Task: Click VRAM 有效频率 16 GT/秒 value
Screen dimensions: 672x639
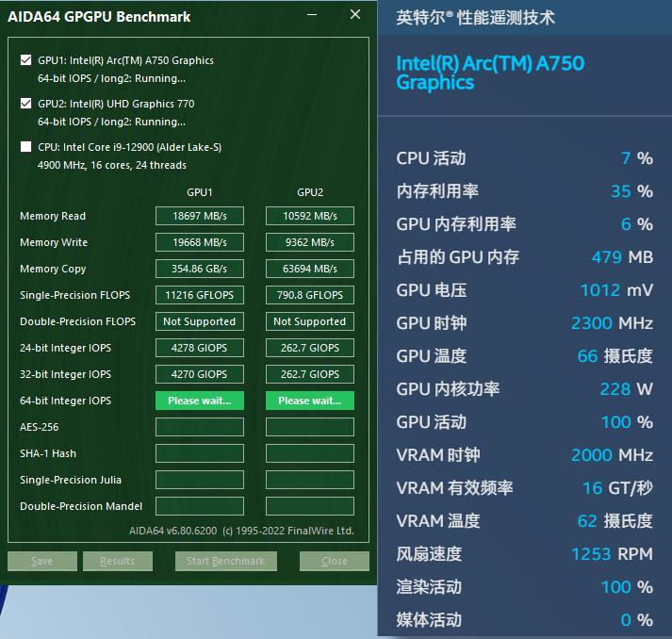Action: point(617,488)
